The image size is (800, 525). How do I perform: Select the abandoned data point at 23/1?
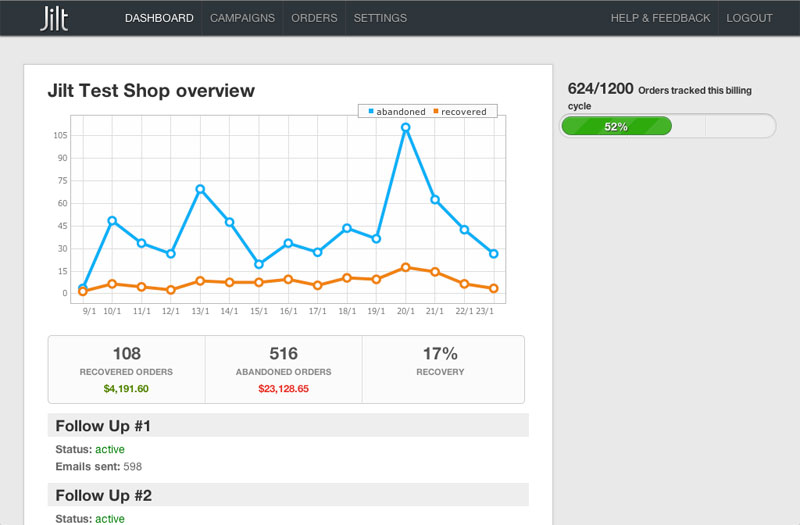point(493,254)
